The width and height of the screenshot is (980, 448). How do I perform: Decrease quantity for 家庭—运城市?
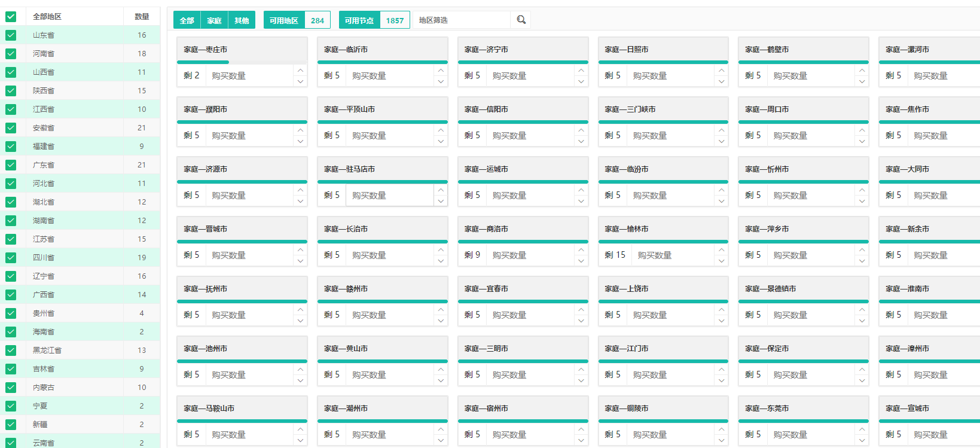(x=581, y=201)
